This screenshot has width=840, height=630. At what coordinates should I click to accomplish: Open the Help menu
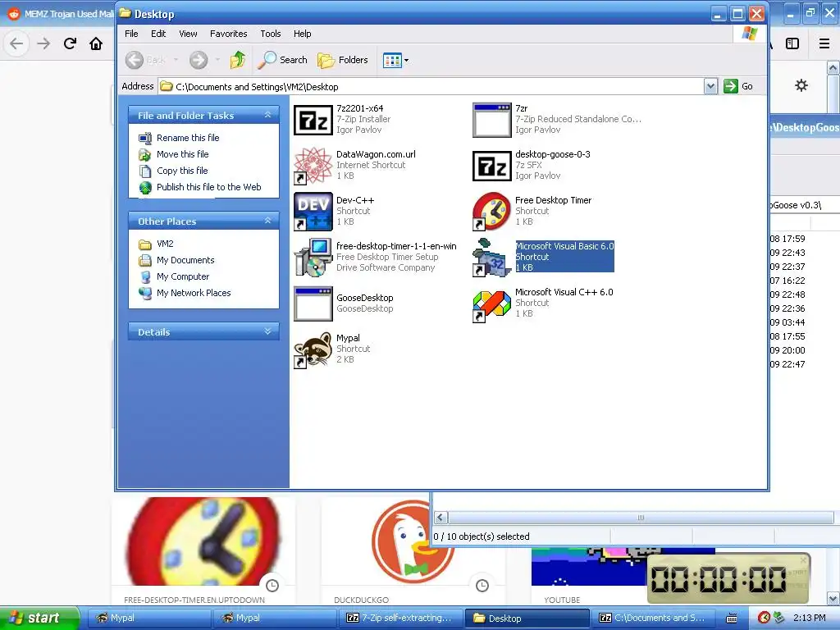click(x=302, y=34)
